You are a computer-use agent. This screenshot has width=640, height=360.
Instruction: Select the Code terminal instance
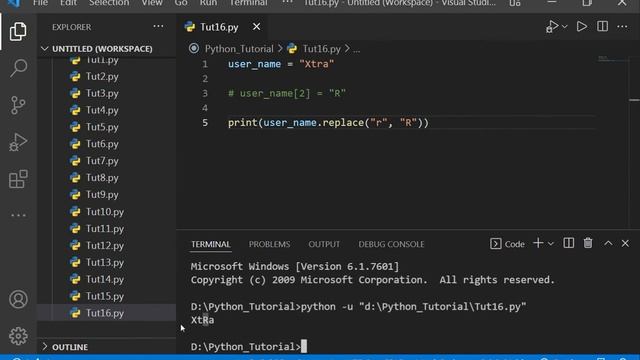tap(507, 244)
